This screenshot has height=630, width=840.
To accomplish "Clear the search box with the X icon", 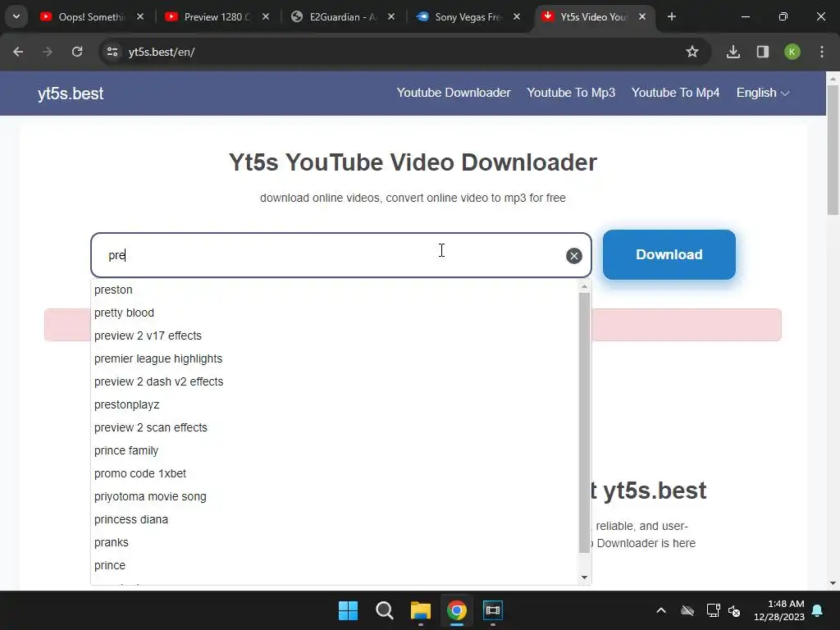I will (x=573, y=256).
